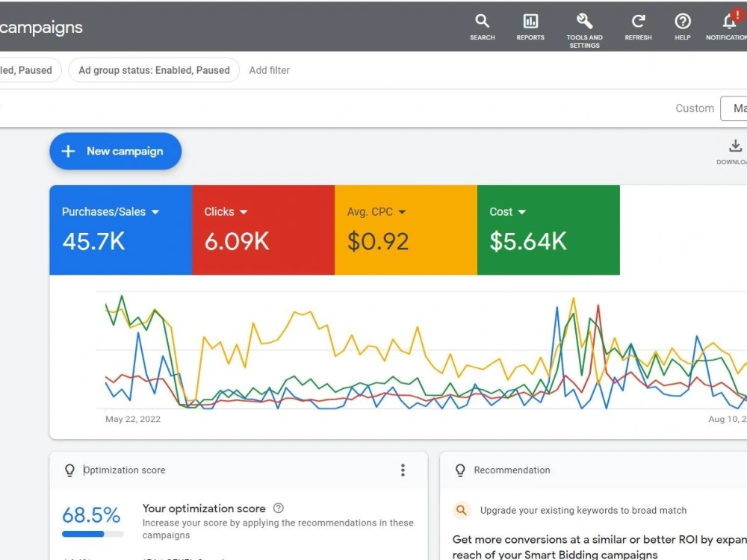This screenshot has height=560, width=747.
Task: Click 'Upgrade your existing keywords to broad match'
Action: coord(583,511)
